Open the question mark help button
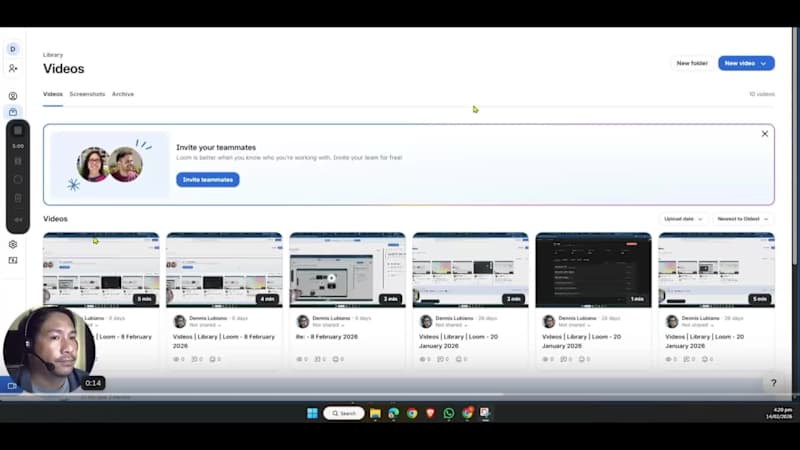Image resolution: width=800 pixels, height=450 pixels. (773, 383)
